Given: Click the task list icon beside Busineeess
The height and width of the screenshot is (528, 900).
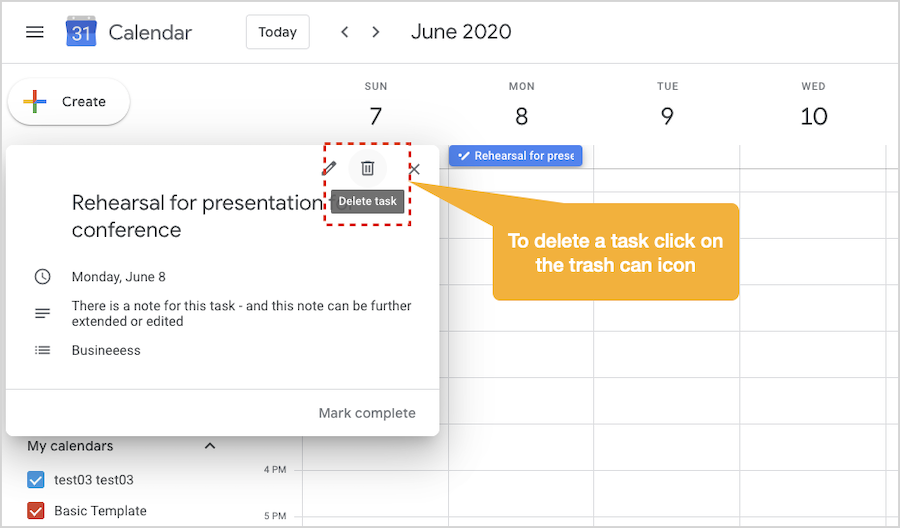Looking at the screenshot, I should pos(42,350).
